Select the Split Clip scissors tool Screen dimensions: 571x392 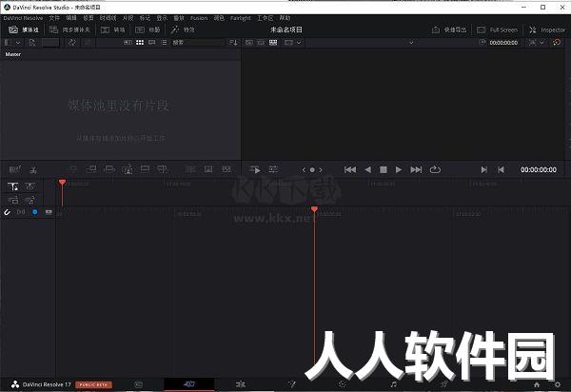click(x=33, y=169)
